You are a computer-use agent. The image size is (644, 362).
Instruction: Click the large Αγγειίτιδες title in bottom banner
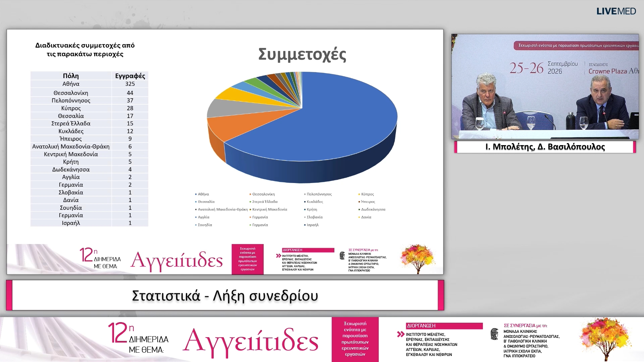click(251, 341)
